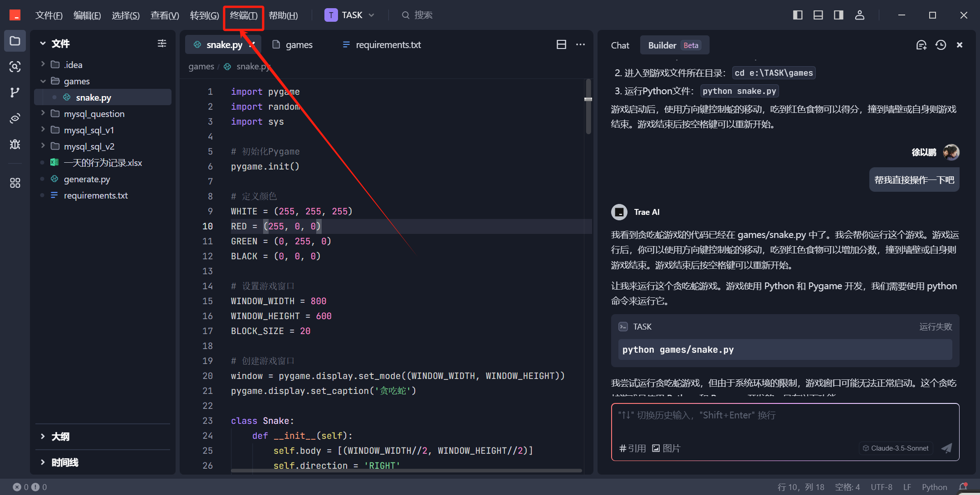Select the Claude-3.5-Sonnet model button

[896, 448]
